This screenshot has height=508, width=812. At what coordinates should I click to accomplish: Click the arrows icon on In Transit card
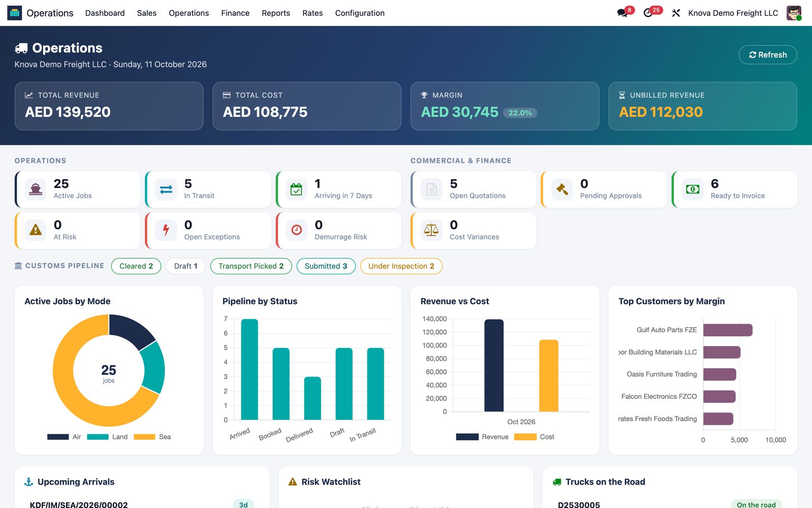click(166, 189)
